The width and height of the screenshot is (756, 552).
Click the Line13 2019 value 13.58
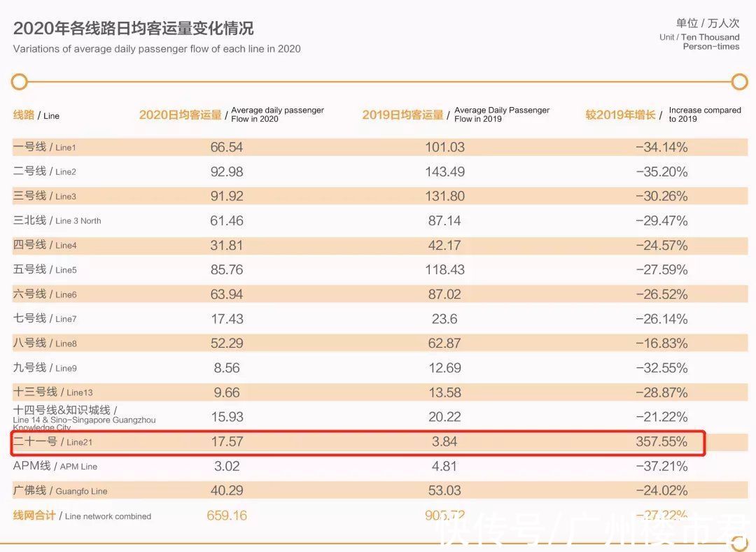click(444, 392)
